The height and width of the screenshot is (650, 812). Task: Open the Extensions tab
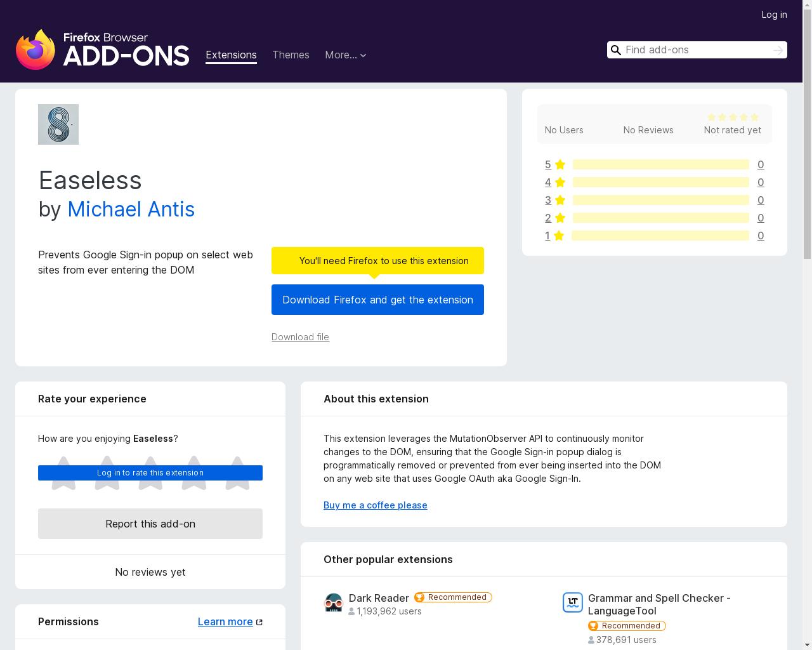(231, 55)
